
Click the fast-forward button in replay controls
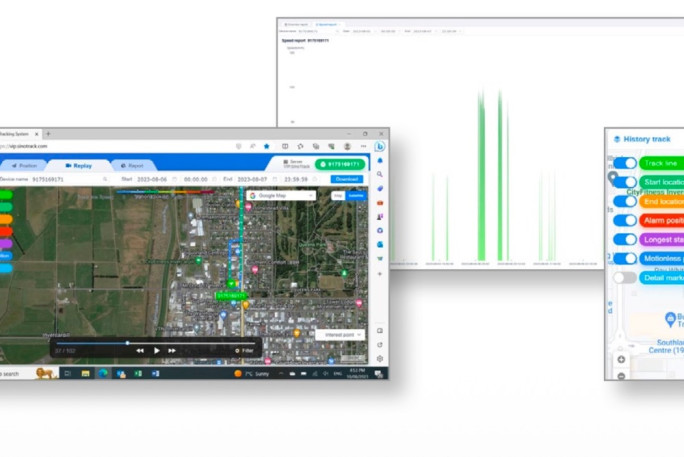pos(172,350)
